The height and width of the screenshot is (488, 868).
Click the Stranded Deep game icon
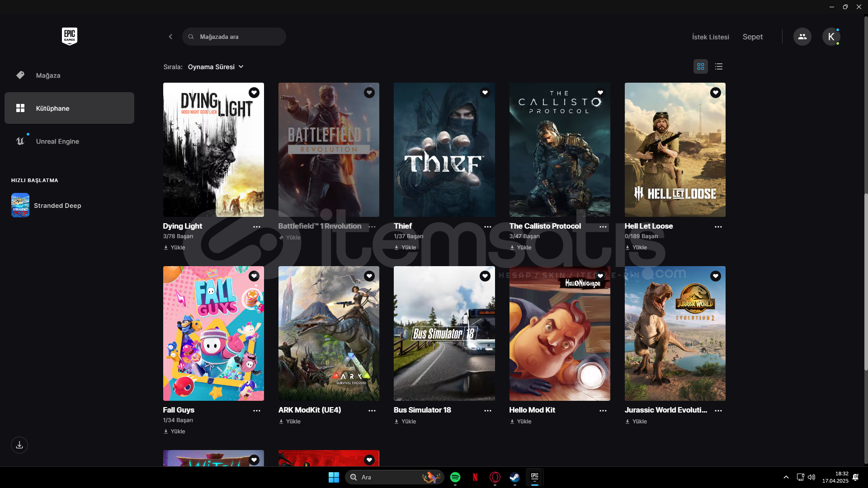[20, 206]
